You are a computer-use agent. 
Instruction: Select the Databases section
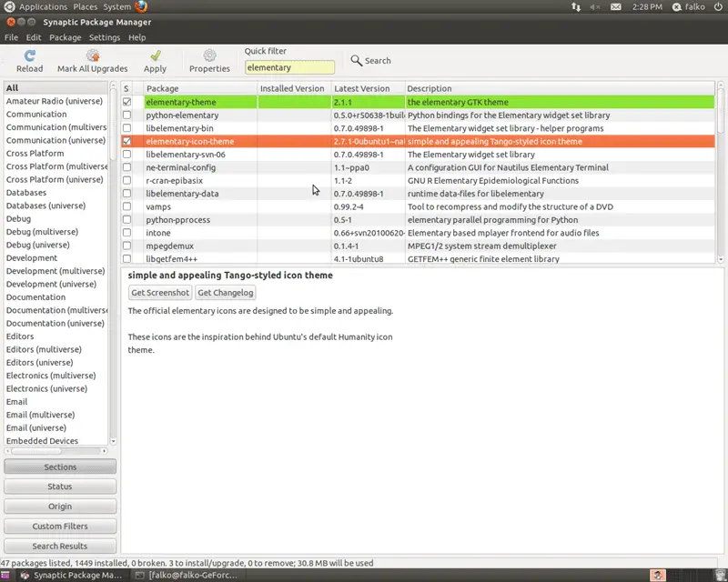(x=56, y=192)
